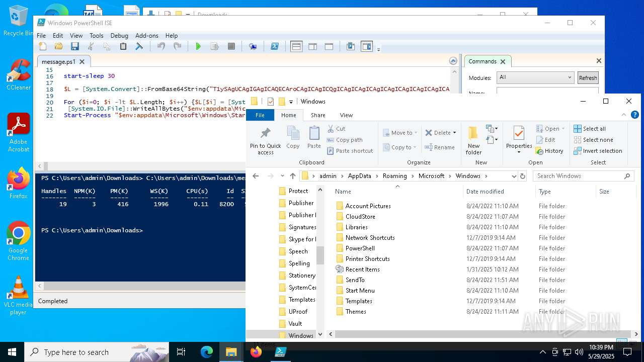Click Paste shortcut in the ribbon

350,151
